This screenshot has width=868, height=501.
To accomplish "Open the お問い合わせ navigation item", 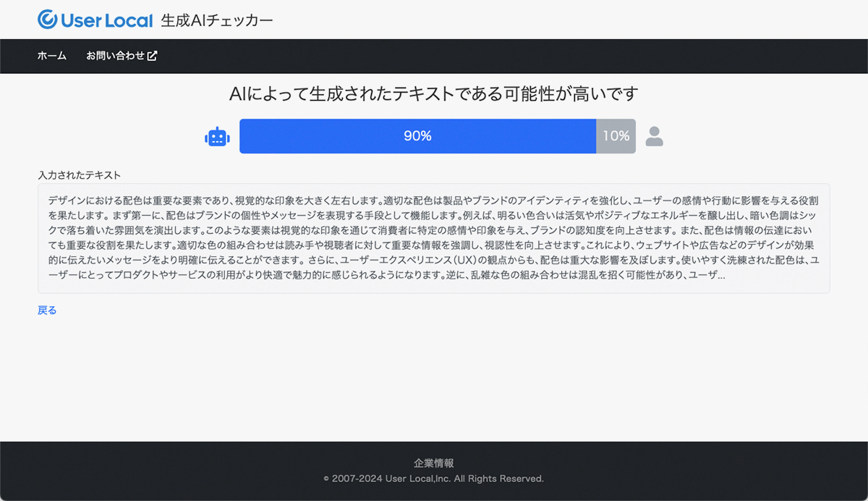I will pyautogui.click(x=116, y=56).
